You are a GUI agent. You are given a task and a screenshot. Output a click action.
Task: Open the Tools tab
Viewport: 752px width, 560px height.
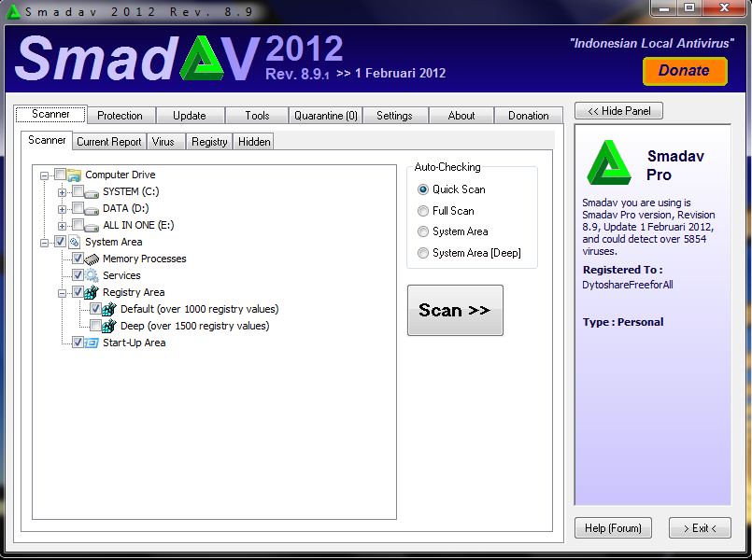coord(257,116)
